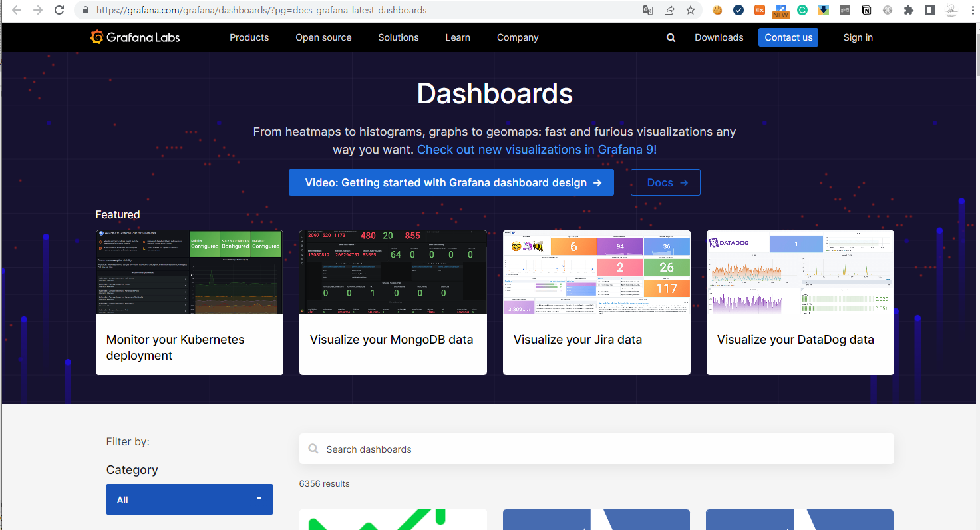Open the download-arrow extension icon
This screenshot has width=980, height=530.
(824, 11)
